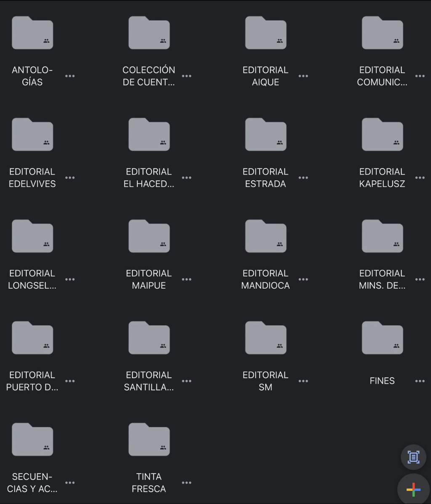Open the EDITORIAL MINS. DE... folder icon
Screen dimensions: 431x504
(x=383, y=236)
